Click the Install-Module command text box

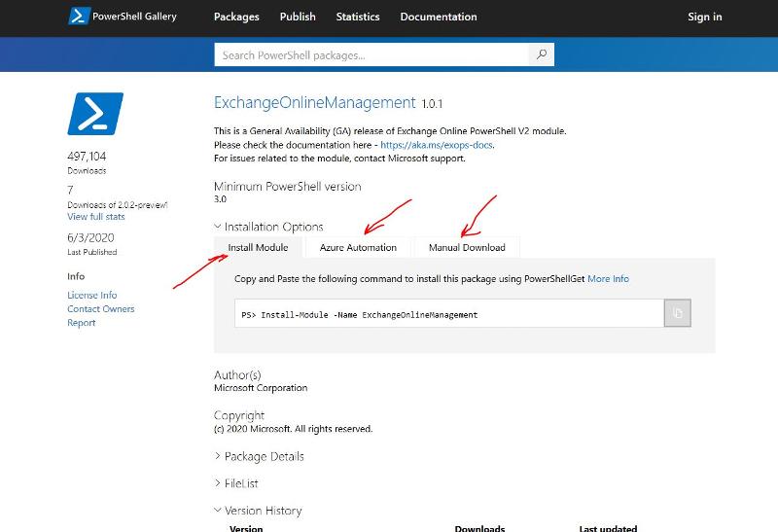tap(449, 313)
